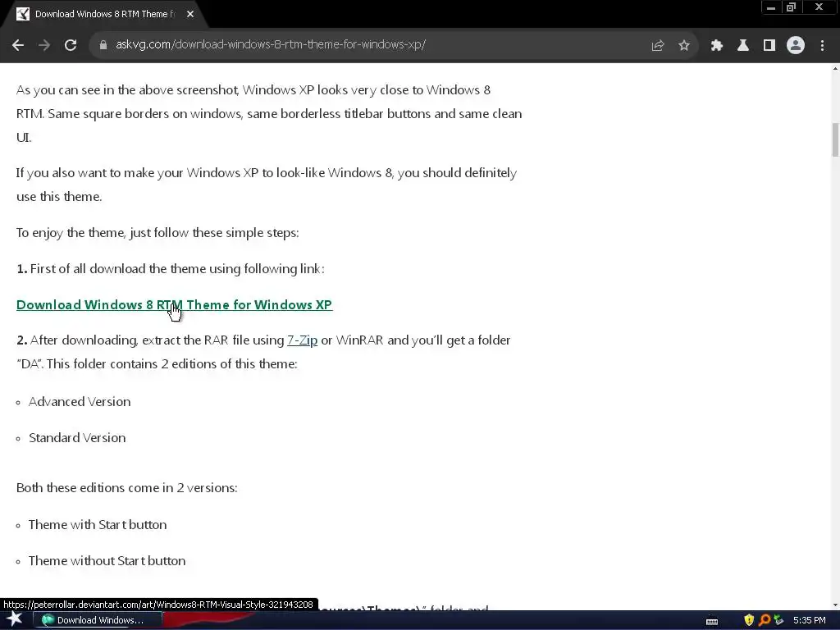This screenshot has height=630, width=840.
Task: Click the yellow security shield tray icon
Action: (x=749, y=620)
